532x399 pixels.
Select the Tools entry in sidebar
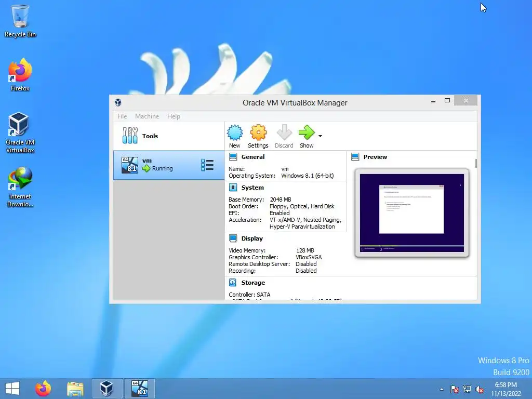tap(169, 136)
